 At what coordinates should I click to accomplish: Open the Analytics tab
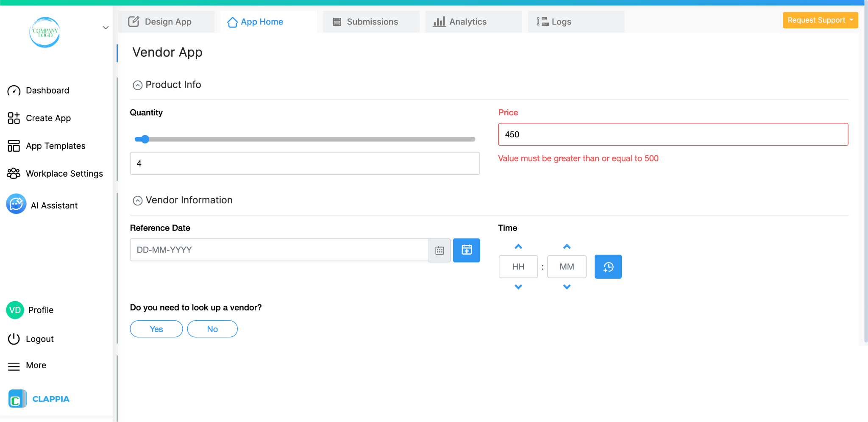click(x=467, y=21)
